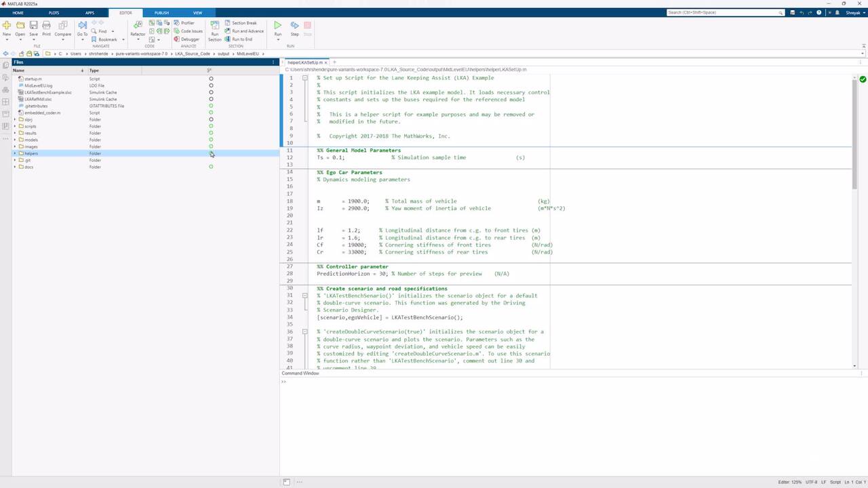Switch to the PUBLISH ribbon tab
868x488 pixels.
[161, 13]
